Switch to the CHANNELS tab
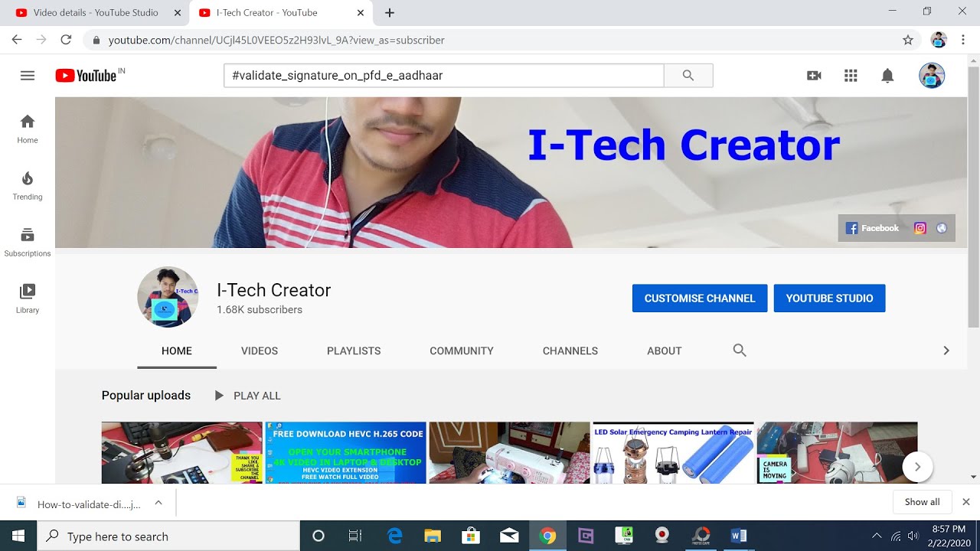Image resolution: width=980 pixels, height=551 pixels. pos(570,350)
